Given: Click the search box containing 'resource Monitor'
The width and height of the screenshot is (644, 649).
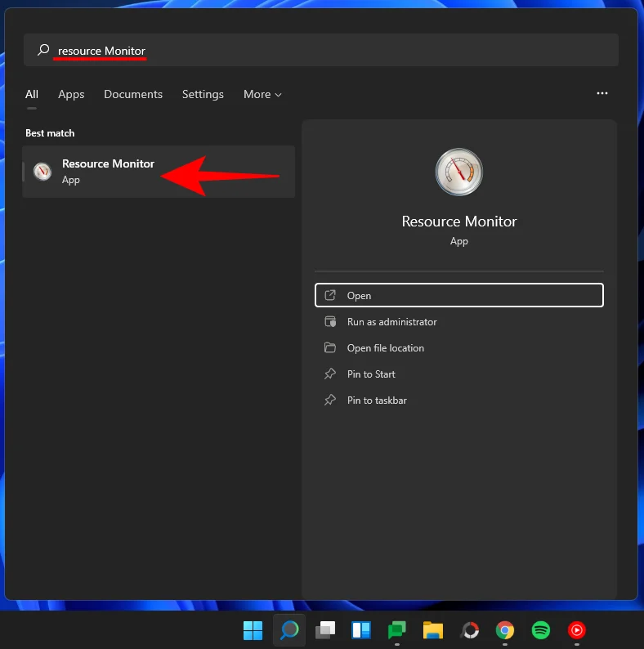Looking at the screenshot, I should [x=327, y=51].
